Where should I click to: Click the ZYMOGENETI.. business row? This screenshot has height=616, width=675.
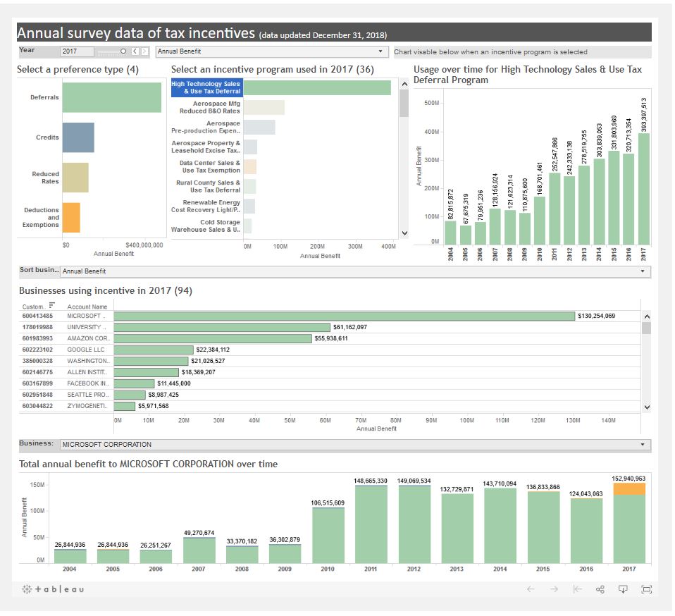tap(125, 405)
